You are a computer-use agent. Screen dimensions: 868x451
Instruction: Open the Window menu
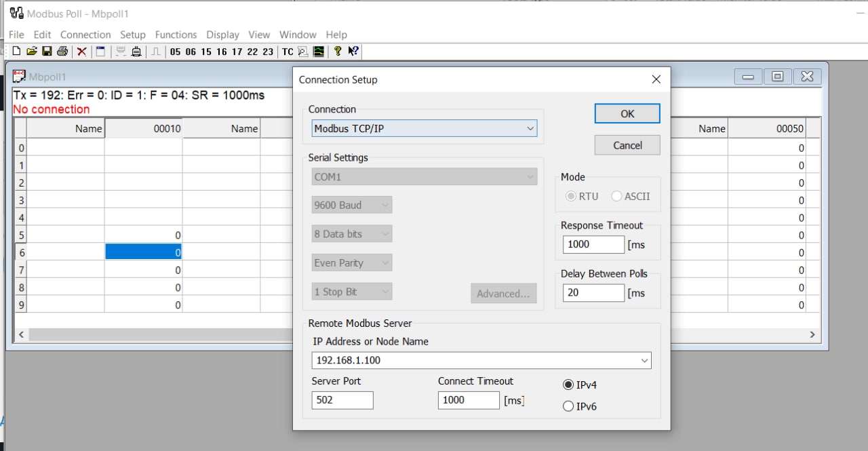click(x=298, y=35)
